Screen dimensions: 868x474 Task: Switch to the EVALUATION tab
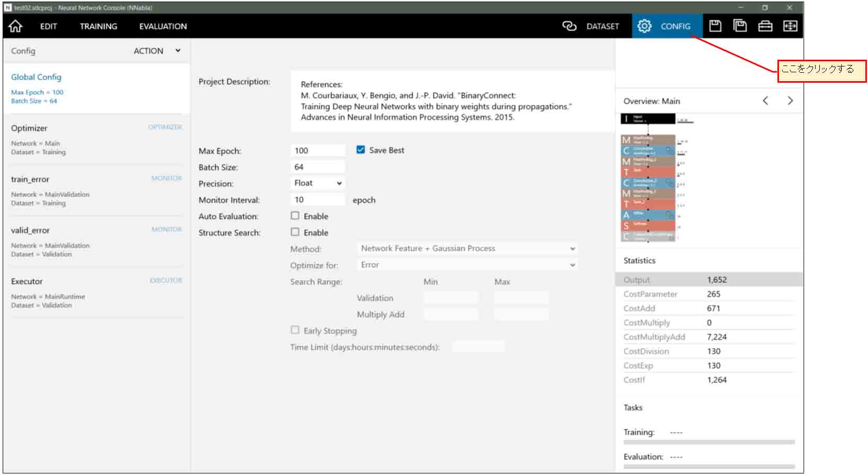coord(163,26)
